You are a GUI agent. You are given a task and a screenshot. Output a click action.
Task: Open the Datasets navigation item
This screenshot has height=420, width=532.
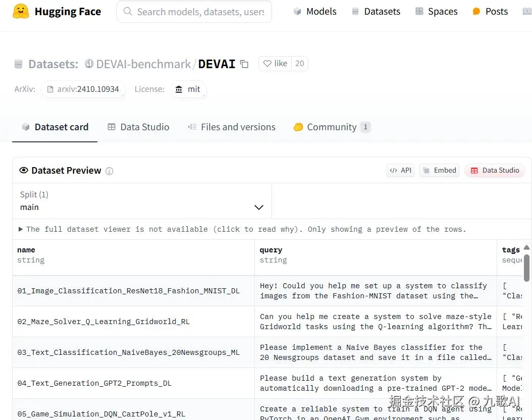pos(376,12)
